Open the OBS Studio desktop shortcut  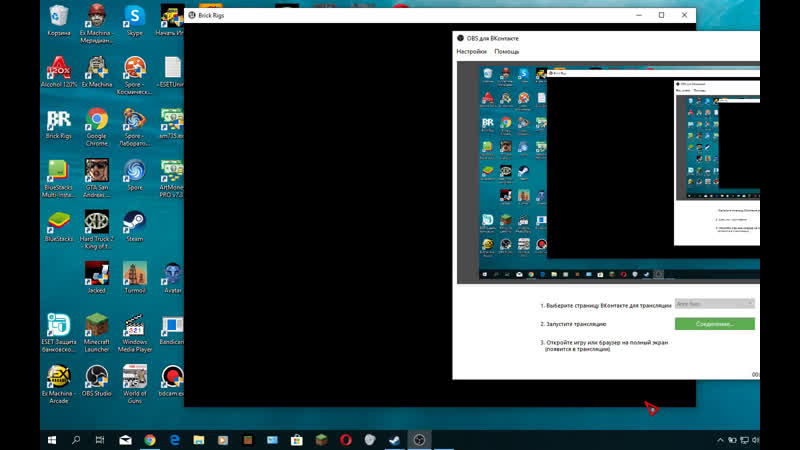pyautogui.click(x=97, y=381)
